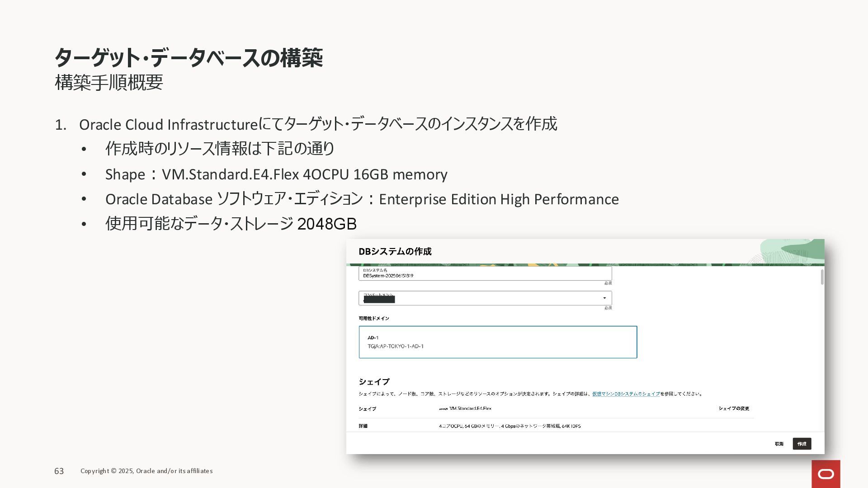
Task: Click the slide page number '63'
Action: [x=59, y=471]
